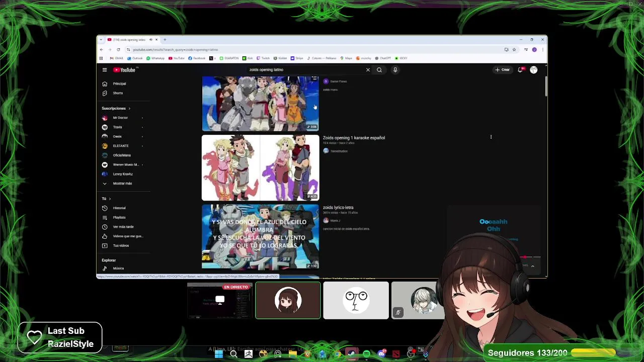Select the brown-haired avatar call tile
The height and width of the screenshot is (362, 644).
click(288, 301)
